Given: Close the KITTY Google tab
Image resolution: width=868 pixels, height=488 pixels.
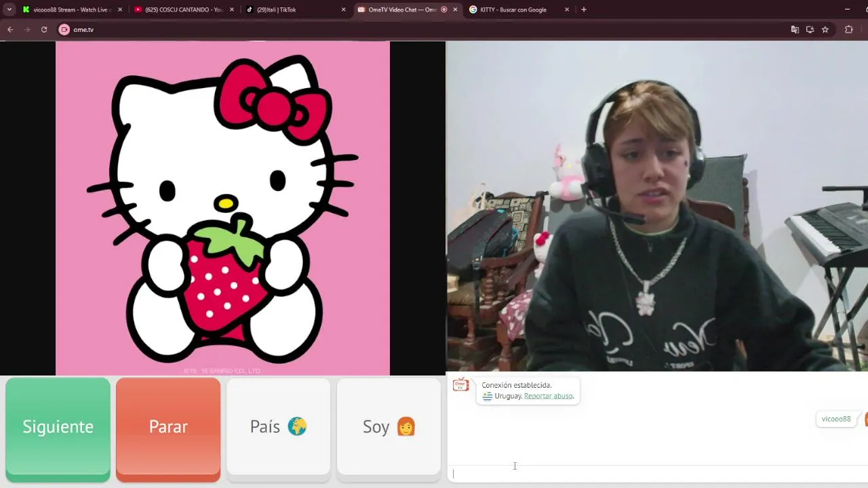Looking at the screenshot, I should (x=567, y=9).
